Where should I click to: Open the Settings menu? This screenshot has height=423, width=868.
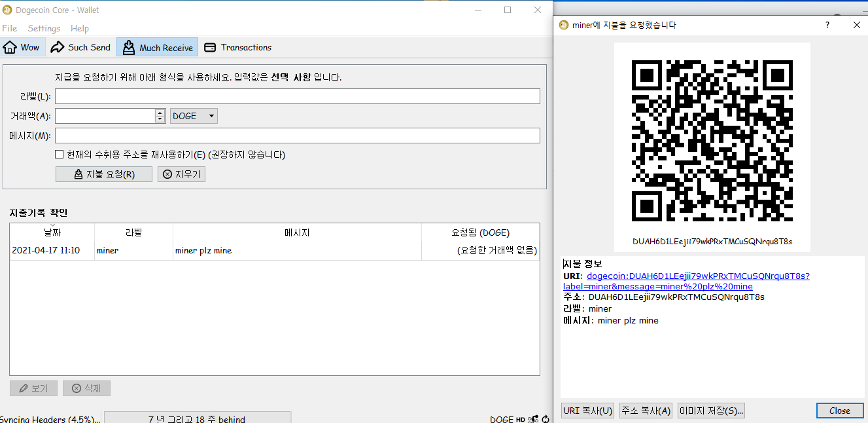[44, 28]
